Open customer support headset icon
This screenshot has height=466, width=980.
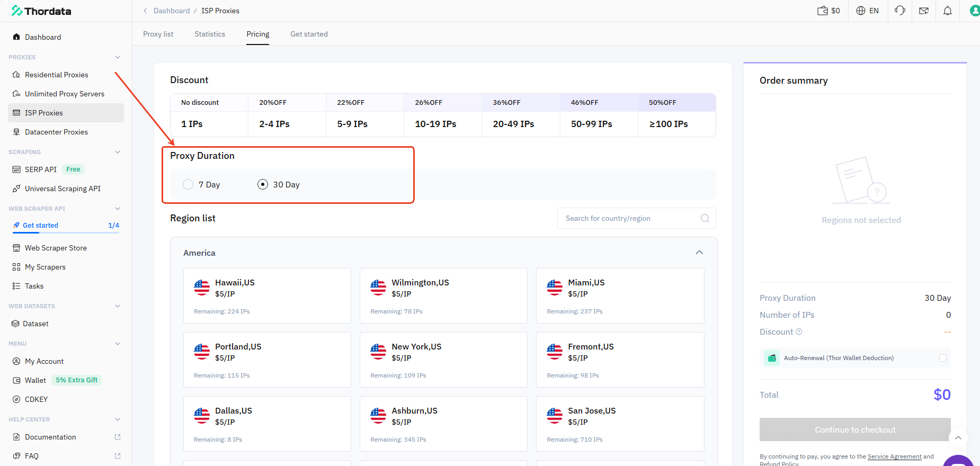[899, 11]
